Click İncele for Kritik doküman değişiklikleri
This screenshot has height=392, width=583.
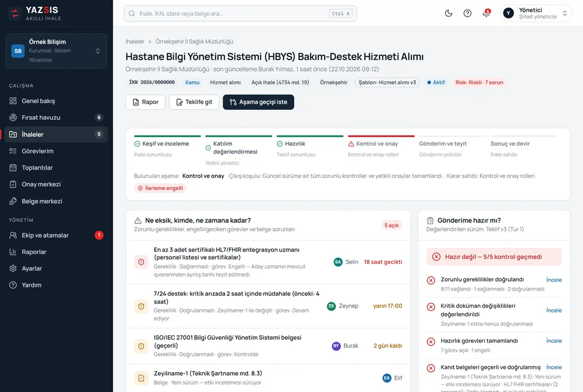(x=554, y=310)
